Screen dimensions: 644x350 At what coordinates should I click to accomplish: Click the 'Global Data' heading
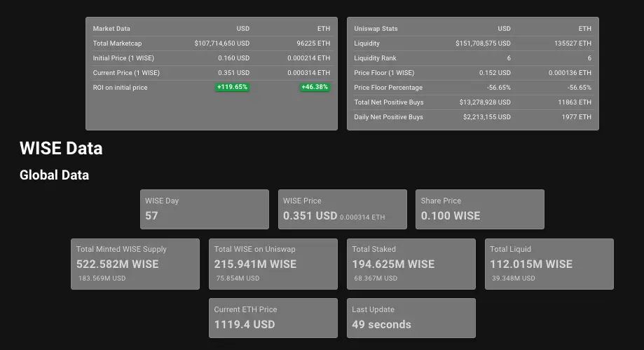54,175
